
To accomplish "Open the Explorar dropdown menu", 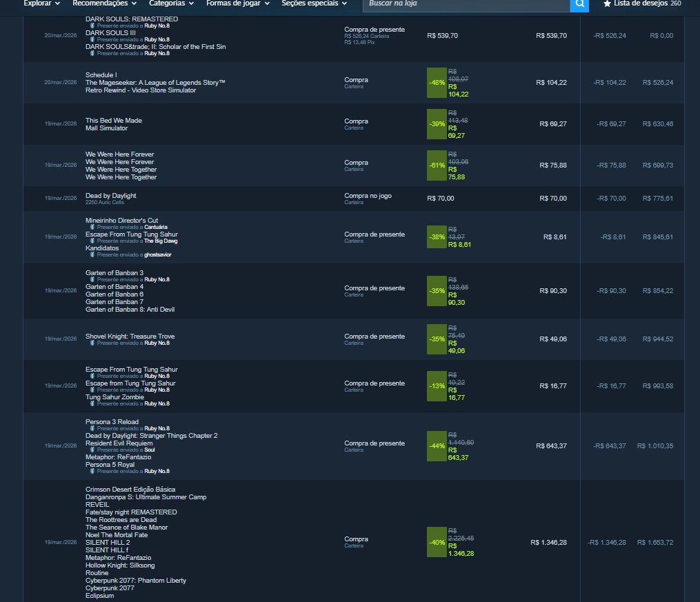I will [x=41, y=3].
